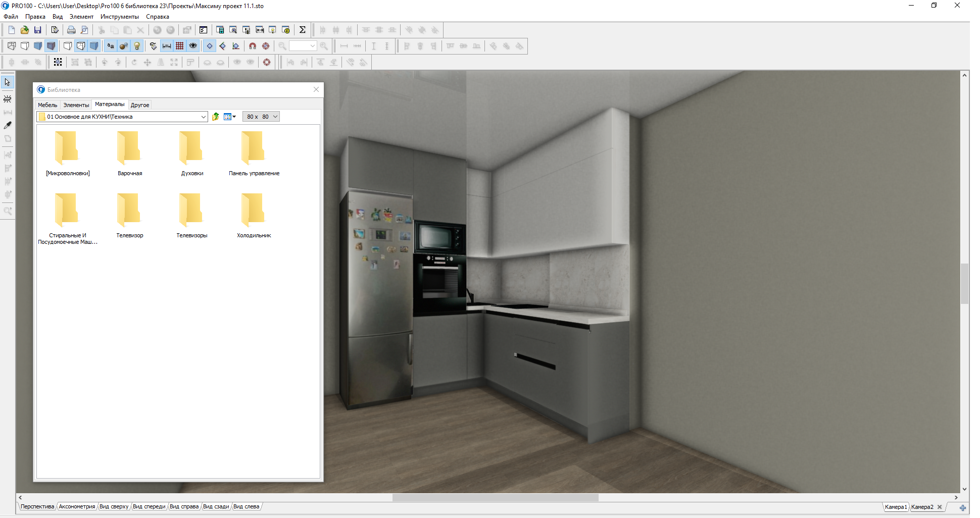Click the horizontal scrollbar under the viewport
The height and width of the screenshot is (518, 980).
click(x=495, y=498)
